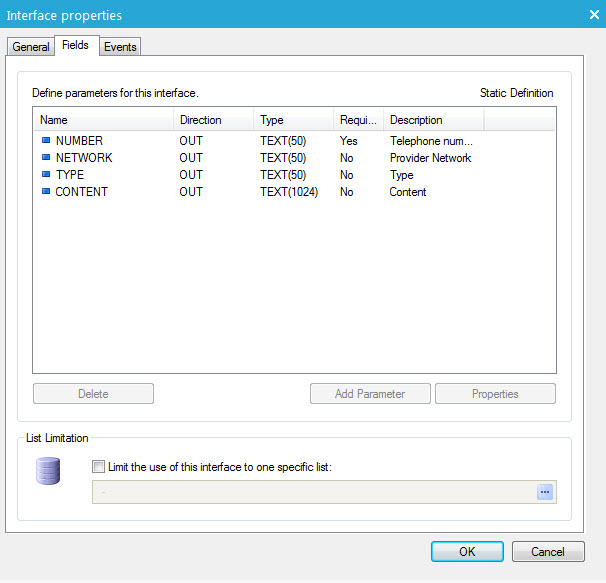Open list browse ellipsis button
606x583 pixels.
click(x=545, y=492)
